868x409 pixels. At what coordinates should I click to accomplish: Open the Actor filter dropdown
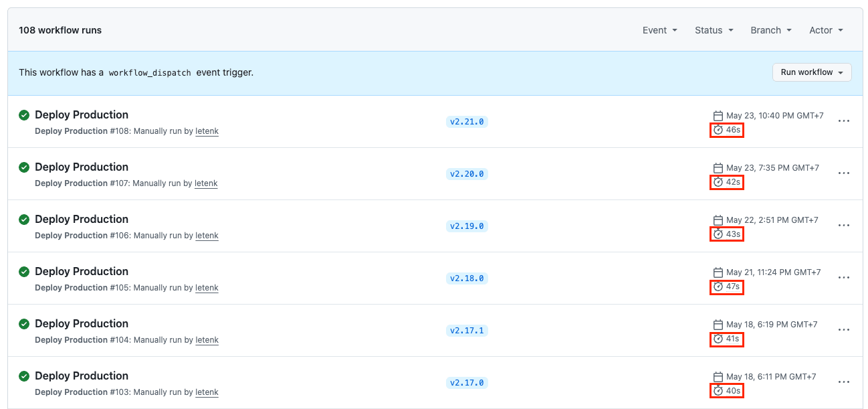click(827, 30)
